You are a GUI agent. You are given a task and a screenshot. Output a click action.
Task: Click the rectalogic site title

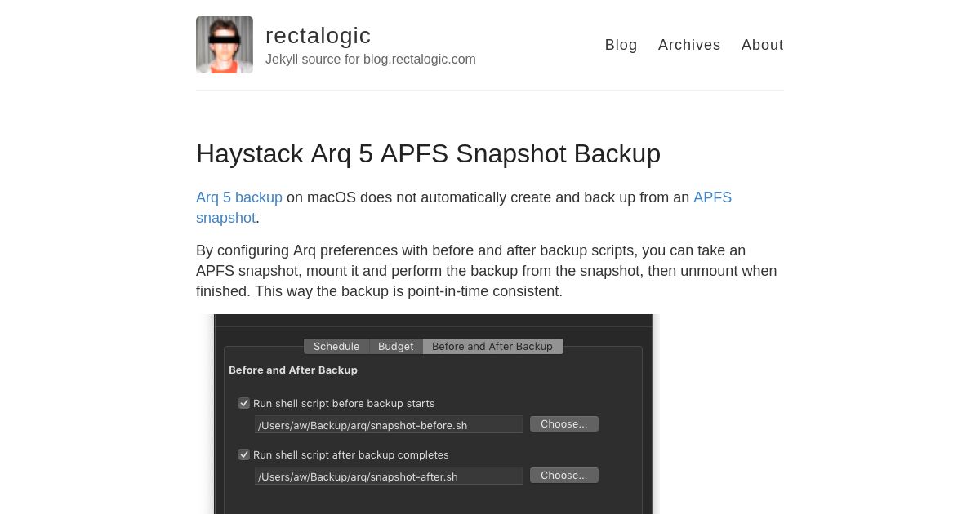pos(318,36)
